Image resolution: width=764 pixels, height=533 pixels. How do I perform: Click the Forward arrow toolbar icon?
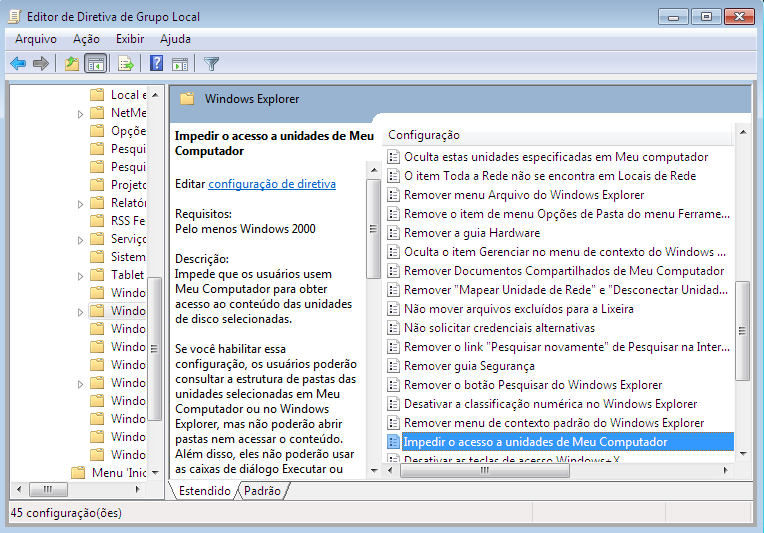click(41, 63)
